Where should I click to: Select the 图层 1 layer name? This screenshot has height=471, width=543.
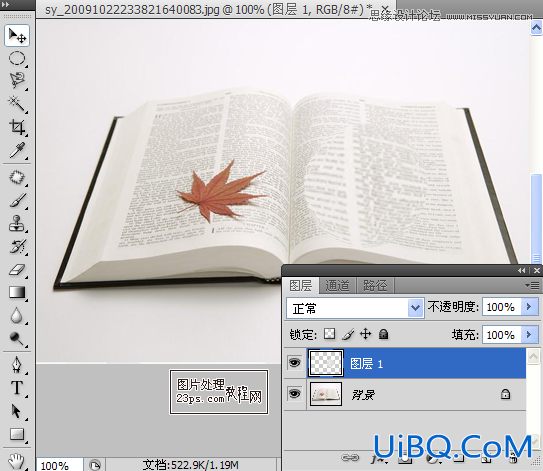point(367,364)
